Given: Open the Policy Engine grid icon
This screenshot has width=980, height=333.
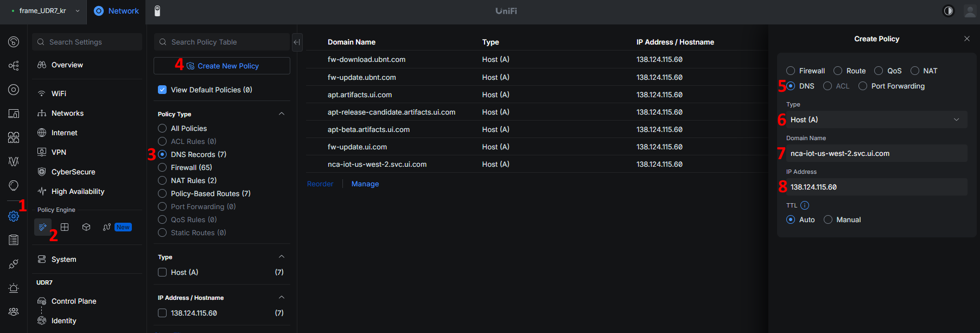Looking at the screenshot, I should coord(65,227).
